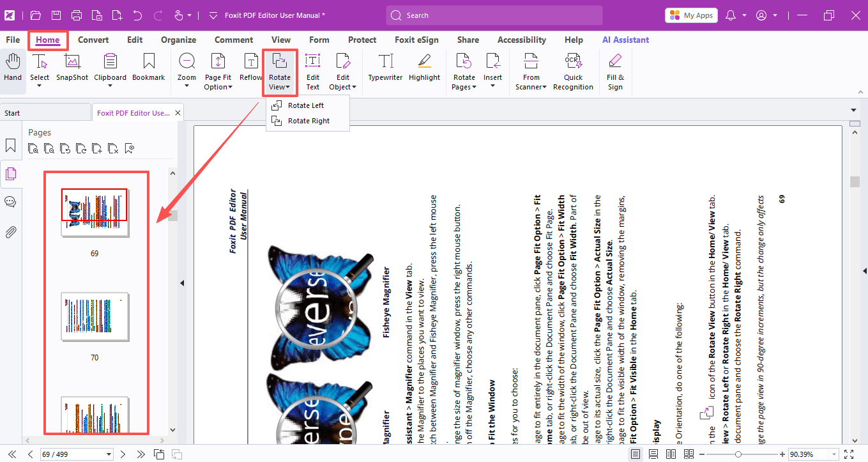
Task: Select the Highlight tool
Action: pyautogui.click(x=424, y=68)
